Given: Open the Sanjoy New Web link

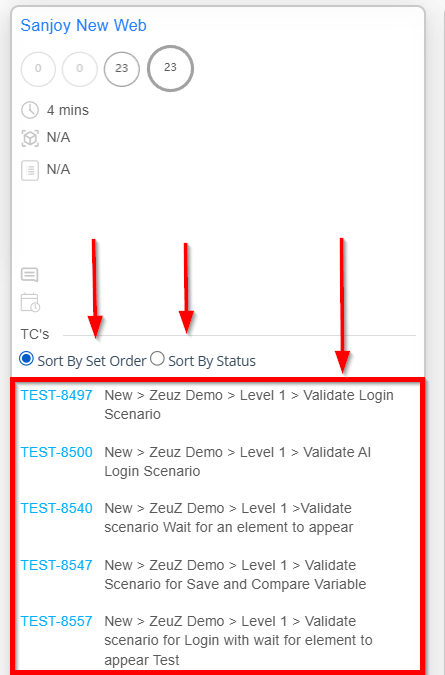Looking at the screenshot, I should pyautogui.click(x=83, y=25).
